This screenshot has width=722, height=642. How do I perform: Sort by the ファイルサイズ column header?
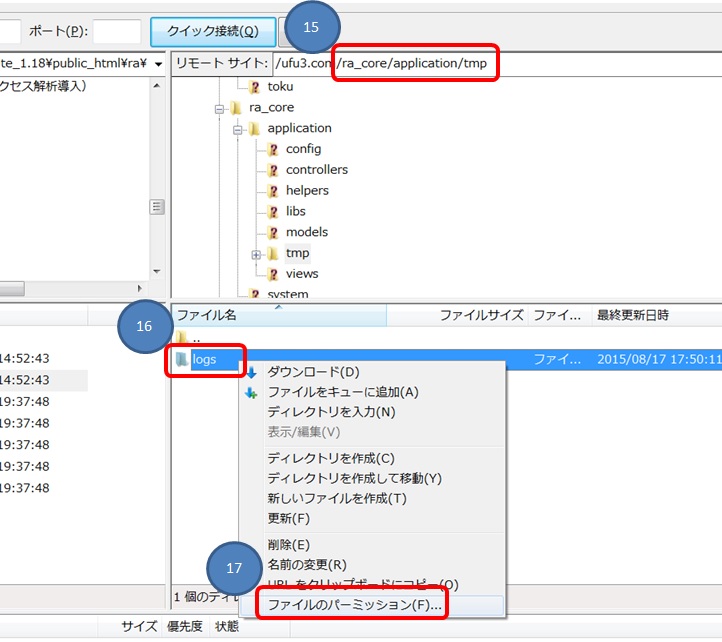pos(481,315)
